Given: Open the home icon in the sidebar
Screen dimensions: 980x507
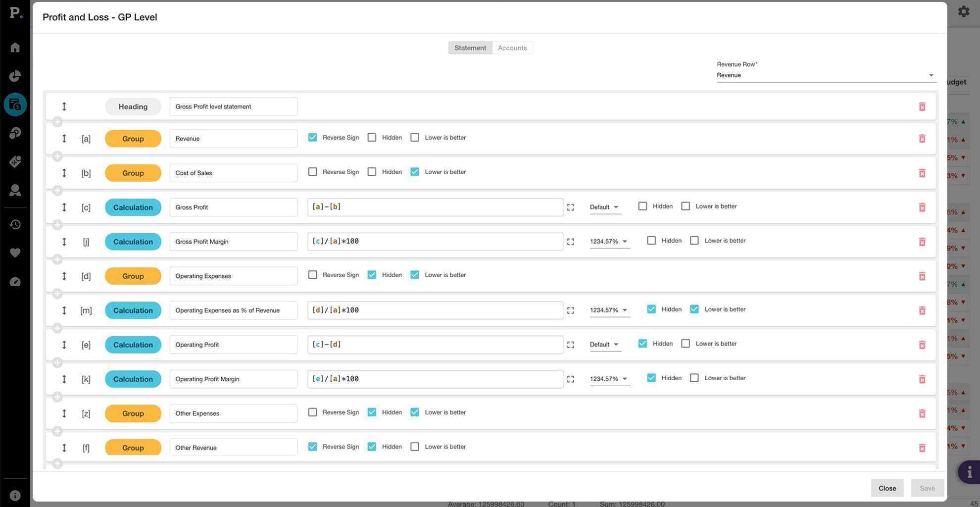Looking at the screenshot, I should (x=15, y=48).
